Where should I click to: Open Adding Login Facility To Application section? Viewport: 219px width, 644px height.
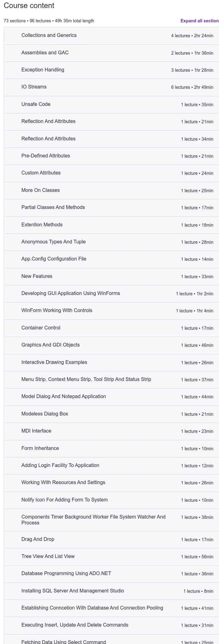(111, 466)
